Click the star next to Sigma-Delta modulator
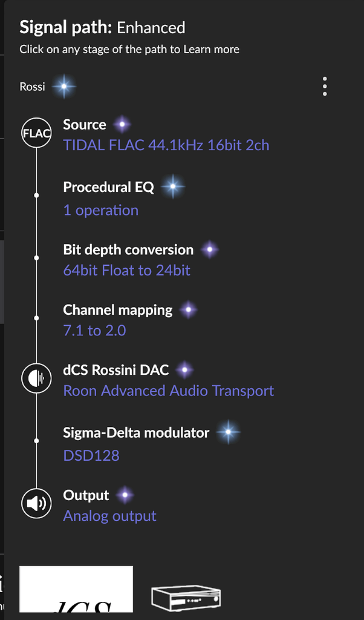Screen dimensions: 364x620 (228, 432)
